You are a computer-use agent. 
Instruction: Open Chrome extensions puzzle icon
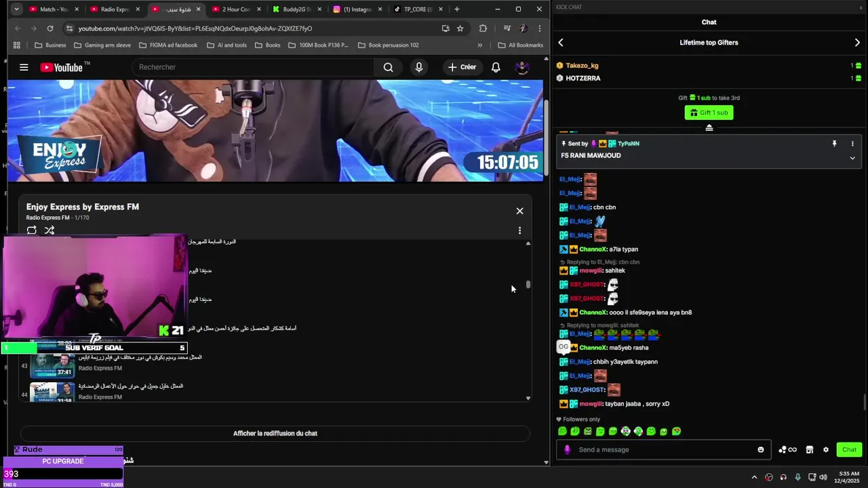(483, 28)
